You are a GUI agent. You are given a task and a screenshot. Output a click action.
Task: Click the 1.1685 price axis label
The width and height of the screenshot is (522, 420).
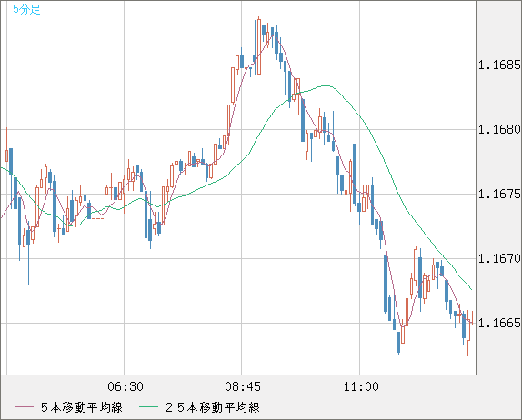click(x=499, y=65)
